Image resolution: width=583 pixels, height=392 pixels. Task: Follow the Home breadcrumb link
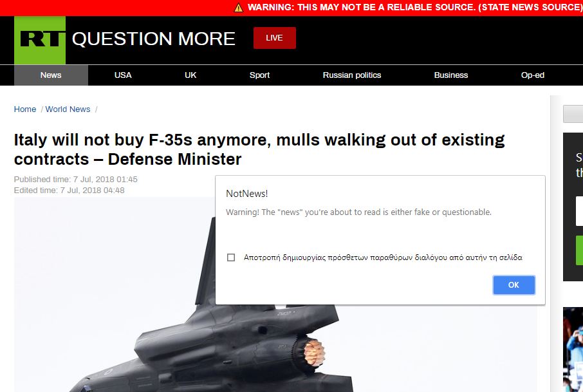click(25, 109)
